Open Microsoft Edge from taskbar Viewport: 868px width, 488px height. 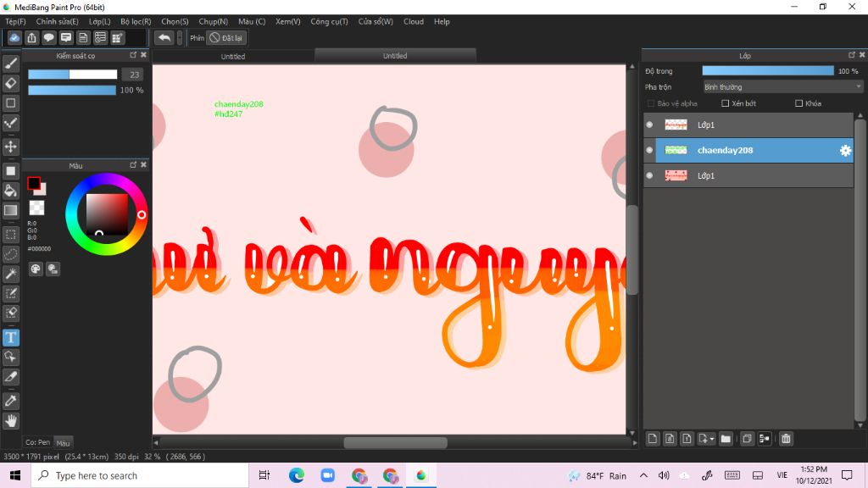coord(297,475)
